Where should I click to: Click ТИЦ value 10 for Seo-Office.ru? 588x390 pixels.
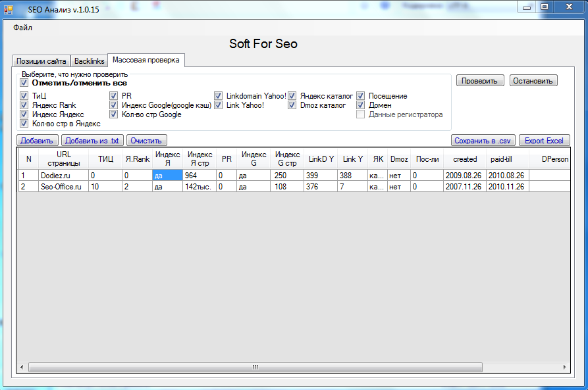click(x=105, y=187)
